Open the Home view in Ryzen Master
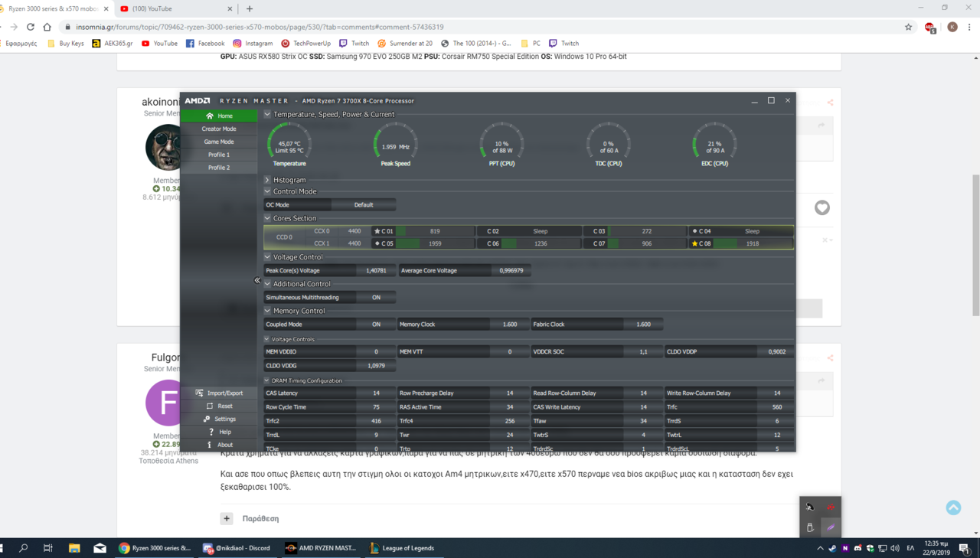 219,116
